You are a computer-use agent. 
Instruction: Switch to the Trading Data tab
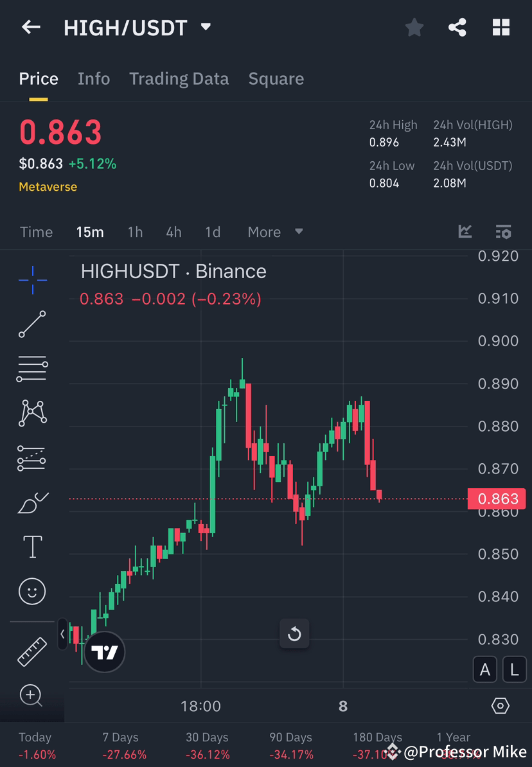coord(179,78)
